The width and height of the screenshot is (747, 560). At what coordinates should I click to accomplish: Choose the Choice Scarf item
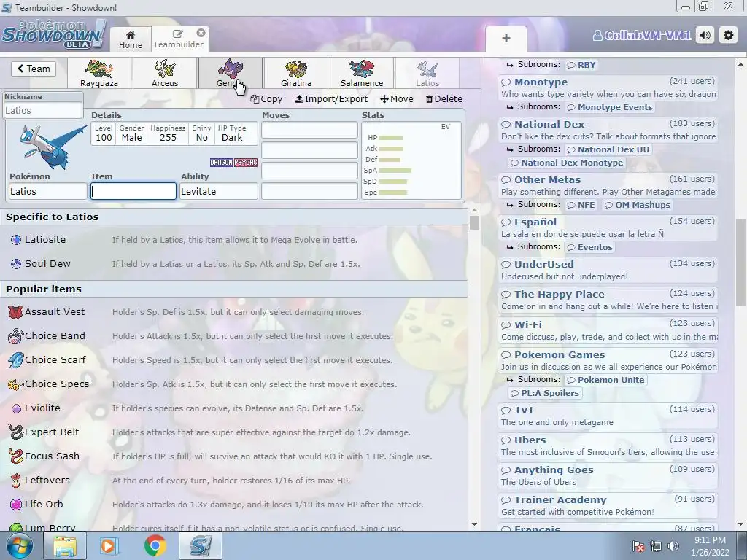click(x=234, y=360)
